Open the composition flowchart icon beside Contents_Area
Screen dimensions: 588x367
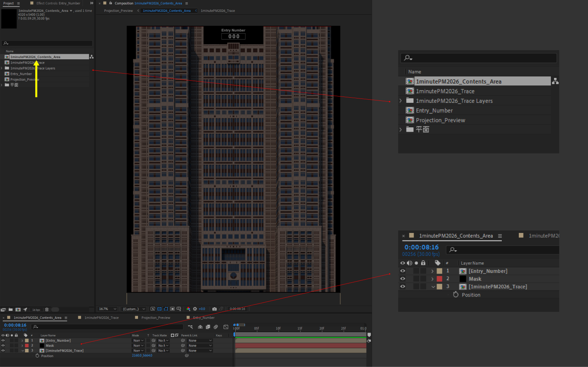[91, 57]
